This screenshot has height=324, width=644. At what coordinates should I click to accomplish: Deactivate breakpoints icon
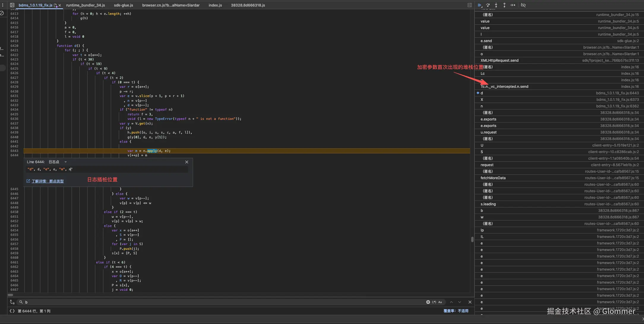pyautogui.click(x=523, y=5)
